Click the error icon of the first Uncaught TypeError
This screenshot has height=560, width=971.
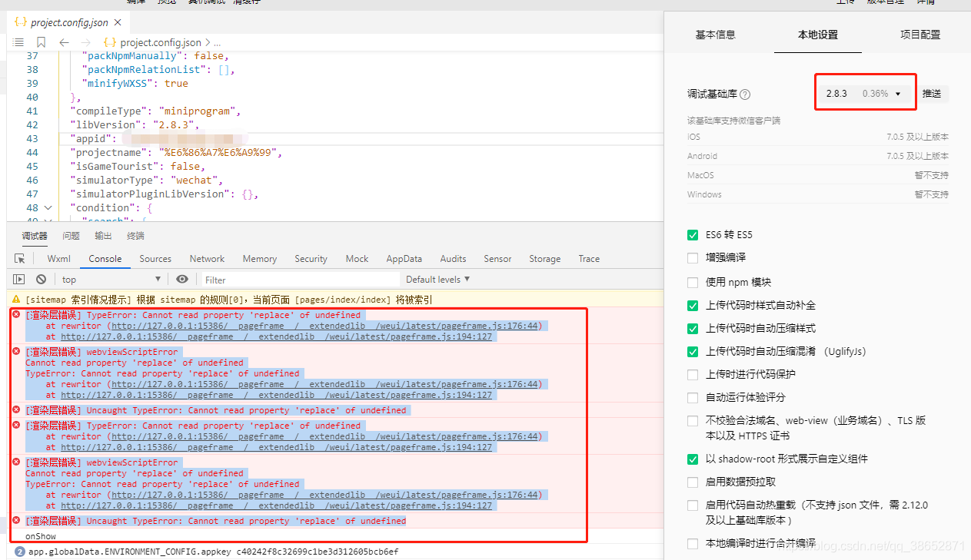point(16,410)
